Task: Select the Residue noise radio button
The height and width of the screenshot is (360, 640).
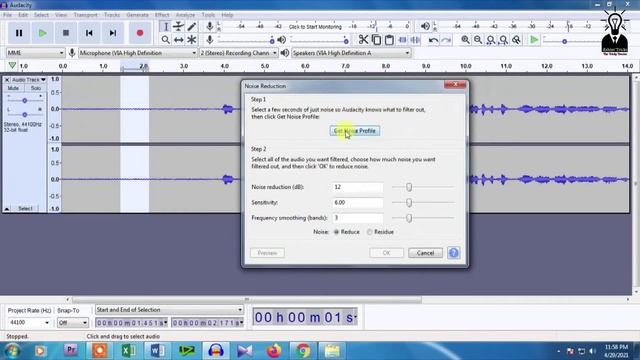Action: pyautogui.click(x=369, y=232)
